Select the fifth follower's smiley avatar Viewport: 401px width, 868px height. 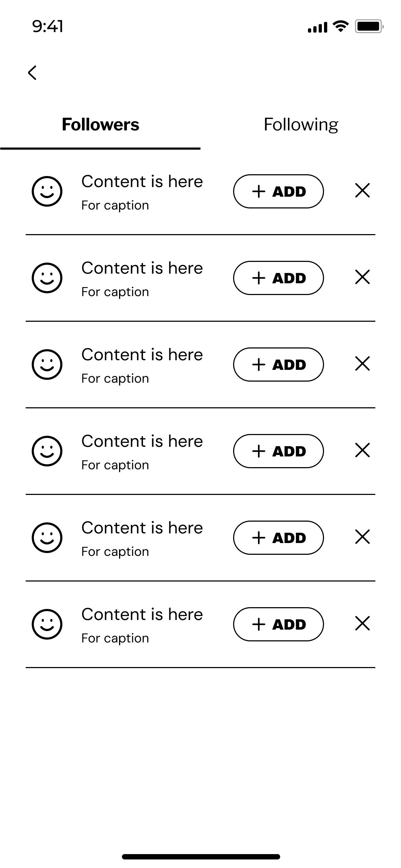pos(47,538)
